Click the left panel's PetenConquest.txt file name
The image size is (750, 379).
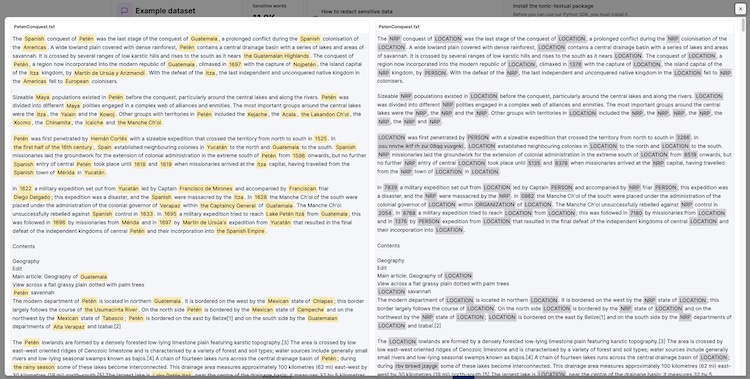[34, 27]
